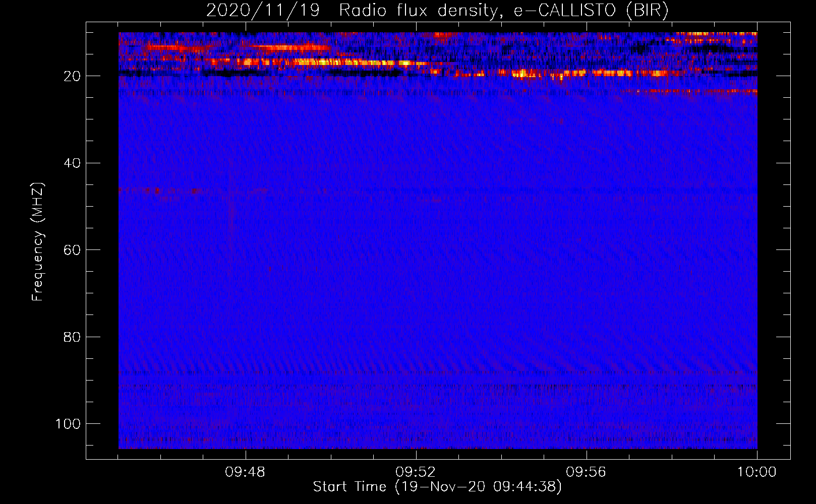Viewport: 816px width, 504px height.
Task: Click the 10:00 time tick label
Action: [756, 472]
